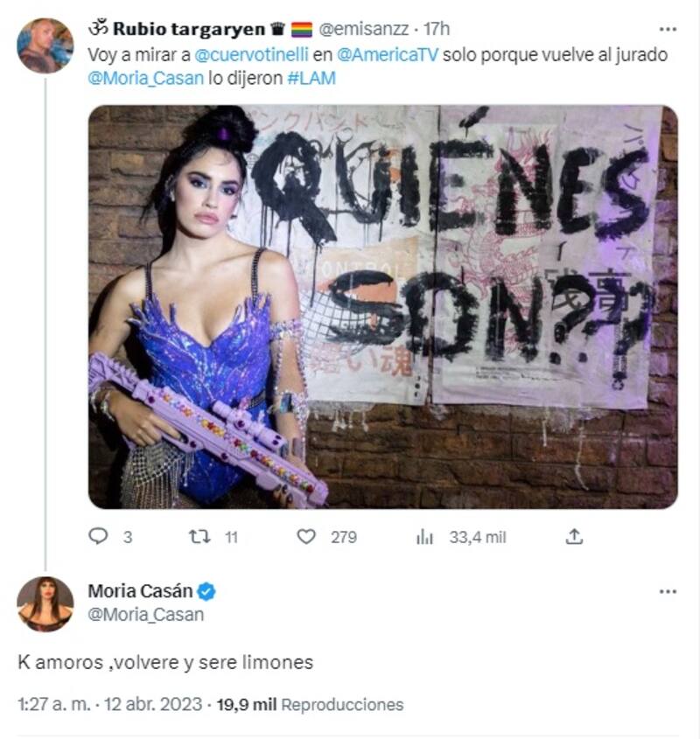Click the Rubio targaryen display name
Screen dimensions: 700x739
click(189, 29)
